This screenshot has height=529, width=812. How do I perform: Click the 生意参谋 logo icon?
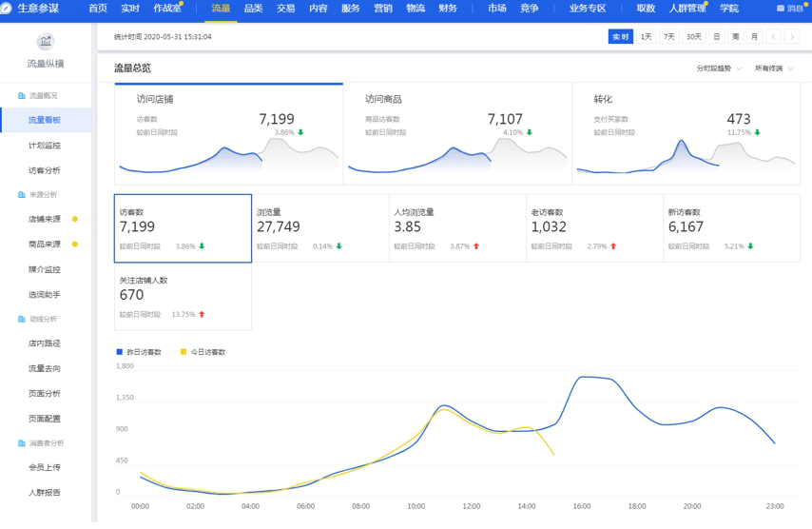[x=7, y=9]
